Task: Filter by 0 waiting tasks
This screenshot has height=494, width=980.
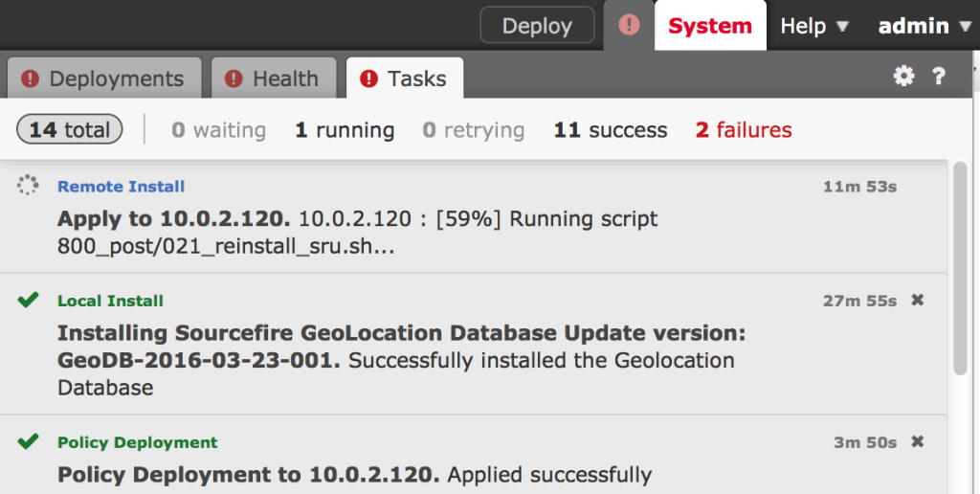Action: coord(219,130)
